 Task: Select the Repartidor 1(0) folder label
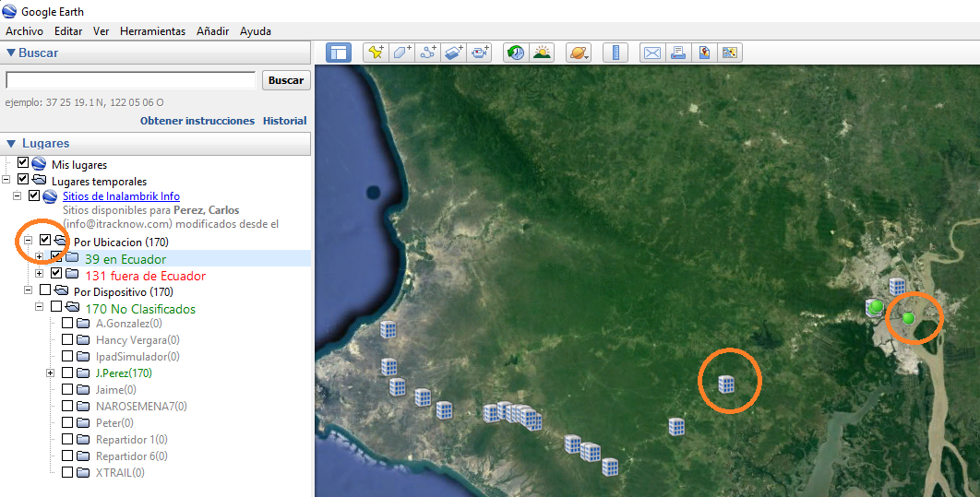[x=132, y=440]
